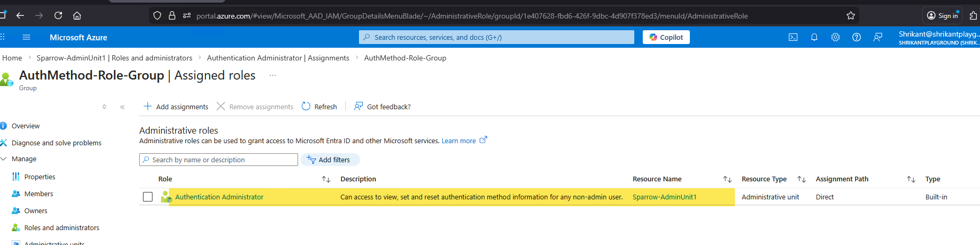
Task: Open feedback icon in Azure header
Action: tap(878, 37)
